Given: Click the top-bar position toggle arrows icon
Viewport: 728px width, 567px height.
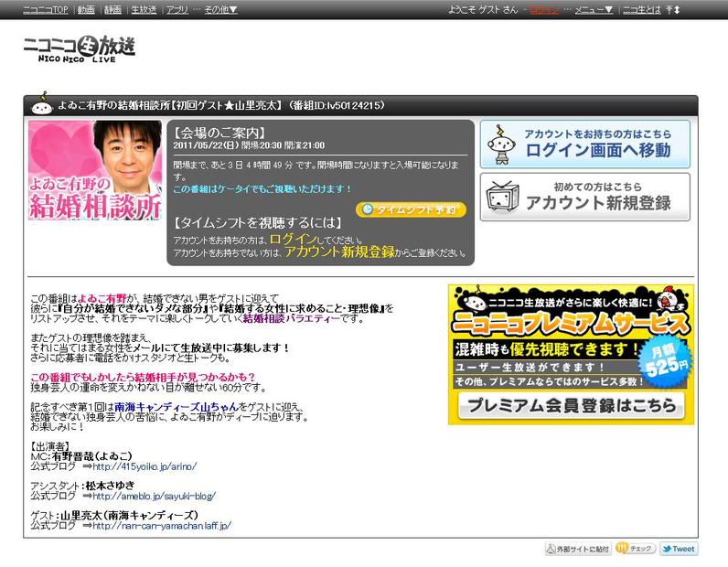Looking at the screenshot, I should (x=673, y=9).
